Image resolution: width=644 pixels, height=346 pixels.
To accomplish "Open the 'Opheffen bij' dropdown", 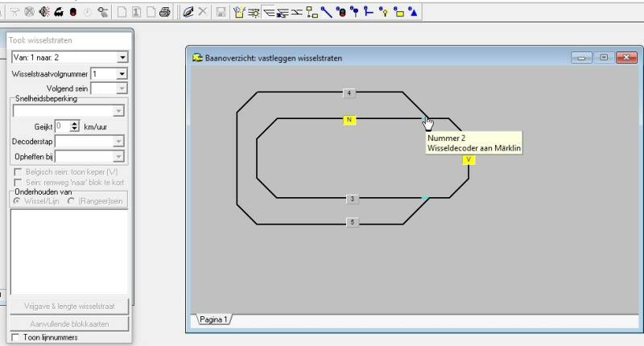I will 118,156.
